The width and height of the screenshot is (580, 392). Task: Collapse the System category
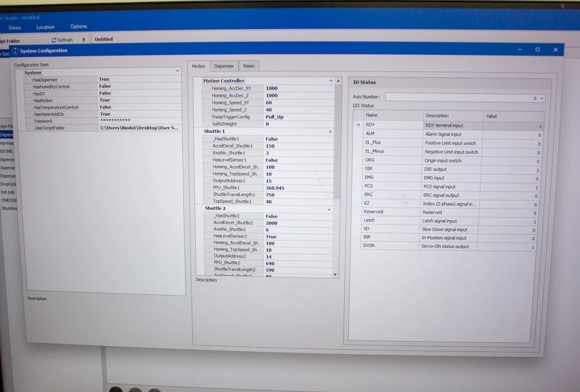[178, 71]
